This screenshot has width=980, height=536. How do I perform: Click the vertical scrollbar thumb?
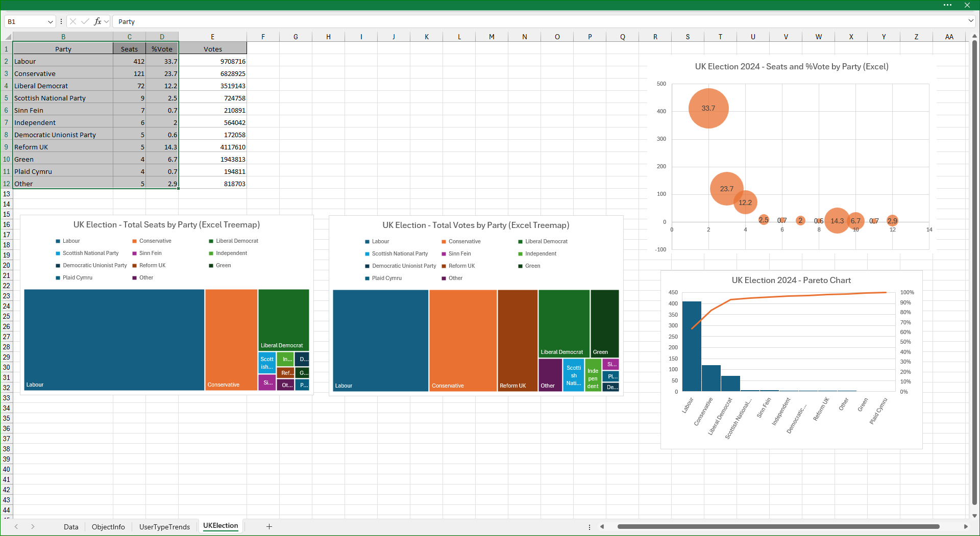(x=974, y=273)
